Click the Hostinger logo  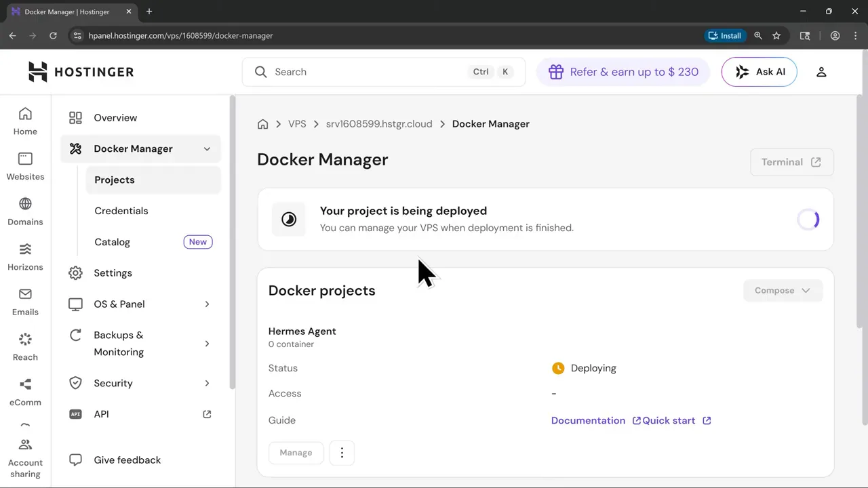tap(81, 72)
